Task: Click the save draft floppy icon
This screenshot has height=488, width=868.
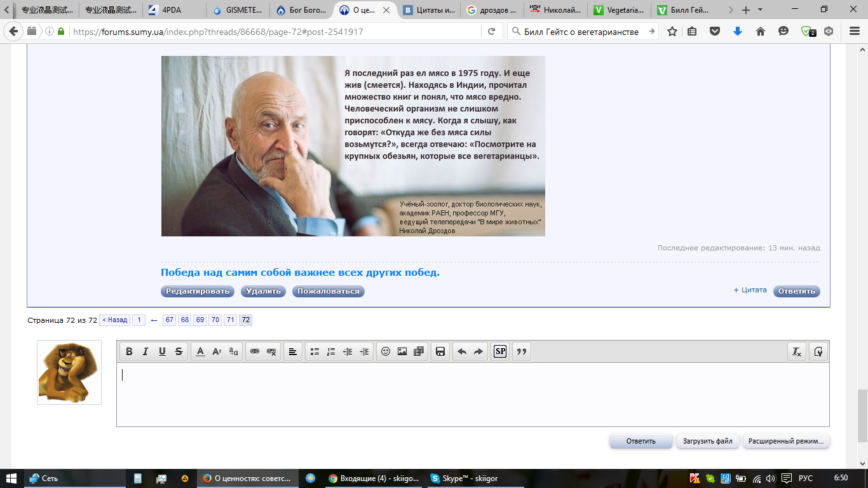Action: point(440,351)
